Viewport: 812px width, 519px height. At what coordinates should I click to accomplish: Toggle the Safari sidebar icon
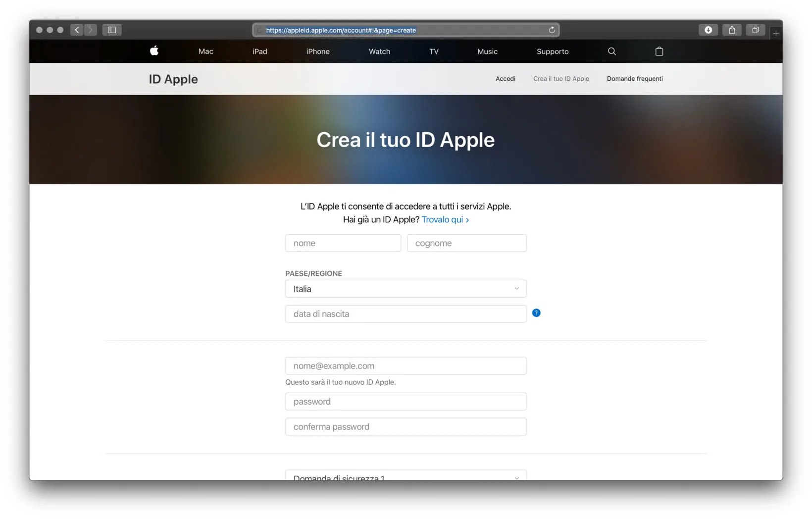pos(111,30)
